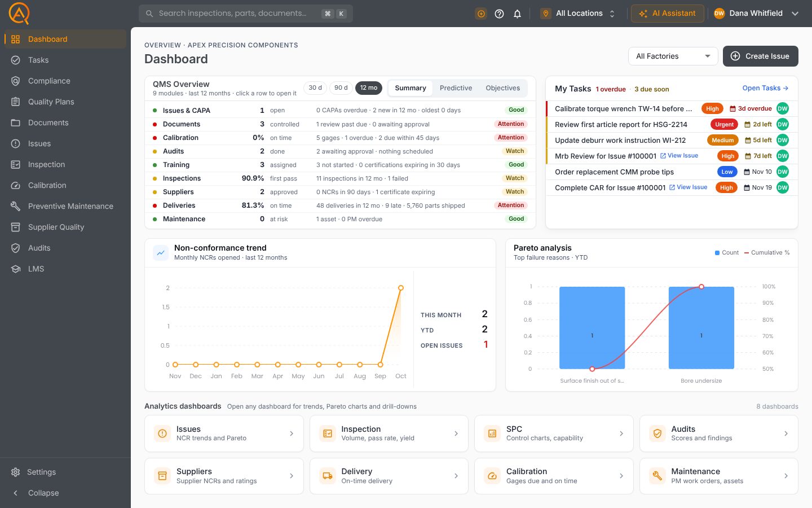Toggle the Count series in Pareto legend
The height and width of the screenshot is (508, 812).
click(x=727, y=253)
